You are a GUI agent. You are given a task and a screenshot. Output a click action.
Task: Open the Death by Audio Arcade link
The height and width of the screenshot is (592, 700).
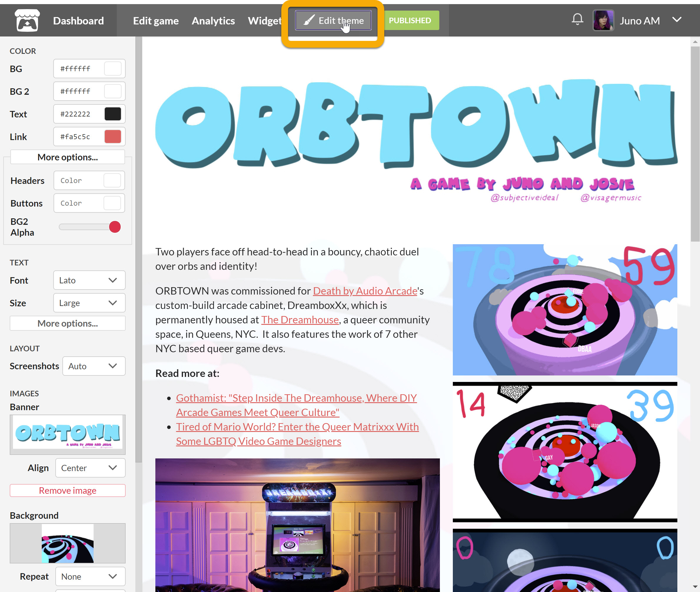(365, 291)
